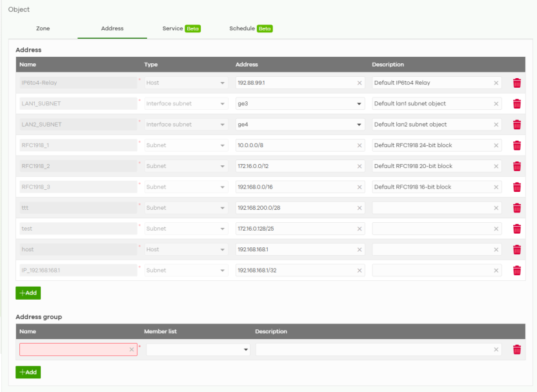537x392 pixels.
Task: Open the Member list dropdown
Action: [245, 349]
